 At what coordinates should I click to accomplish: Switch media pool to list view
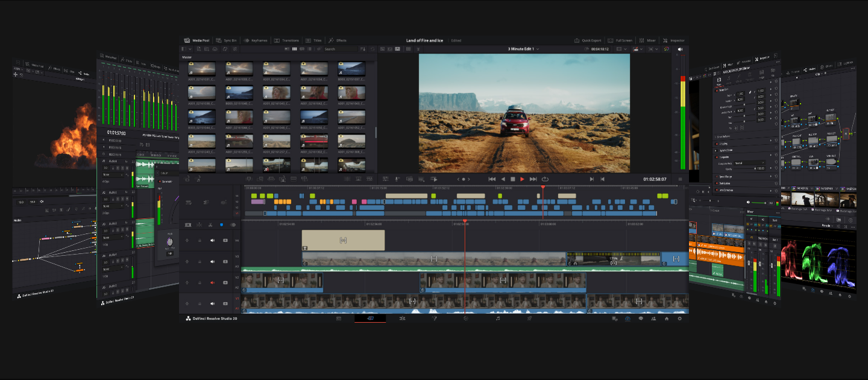point(309,49)
